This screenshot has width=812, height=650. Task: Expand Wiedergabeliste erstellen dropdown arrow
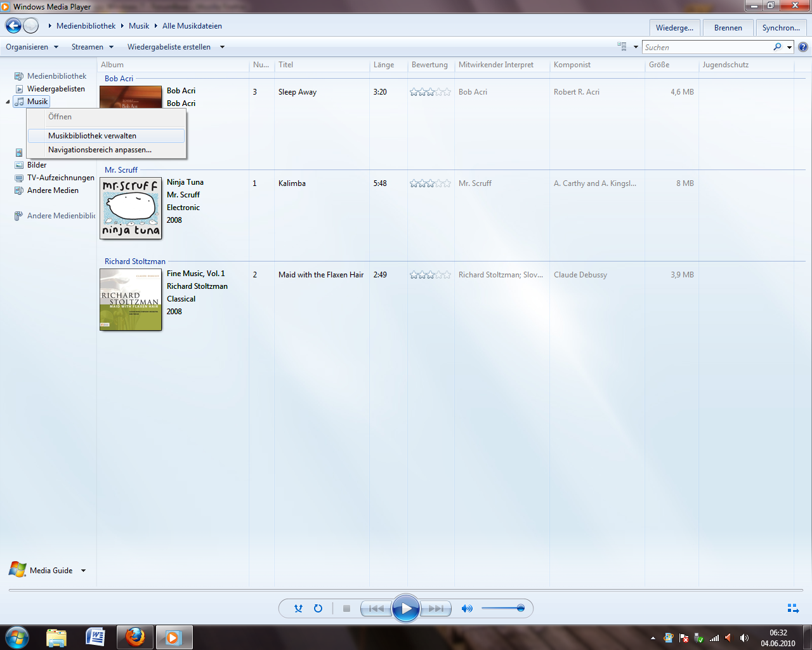pos(222,47)
